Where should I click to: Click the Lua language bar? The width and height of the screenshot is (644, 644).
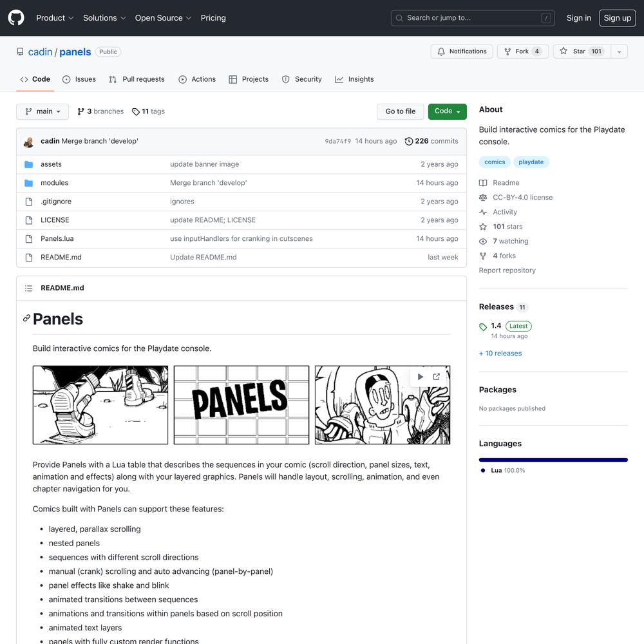point(553,460)
